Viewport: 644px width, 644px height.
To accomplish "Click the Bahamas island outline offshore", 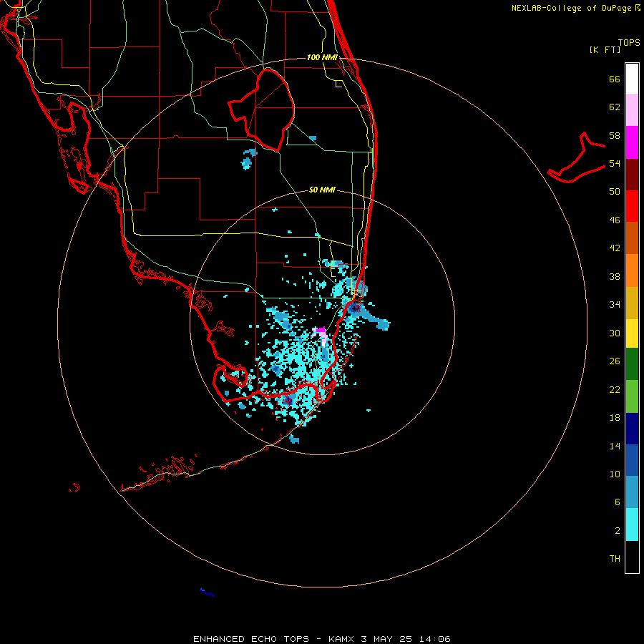I will coord(577,158).
